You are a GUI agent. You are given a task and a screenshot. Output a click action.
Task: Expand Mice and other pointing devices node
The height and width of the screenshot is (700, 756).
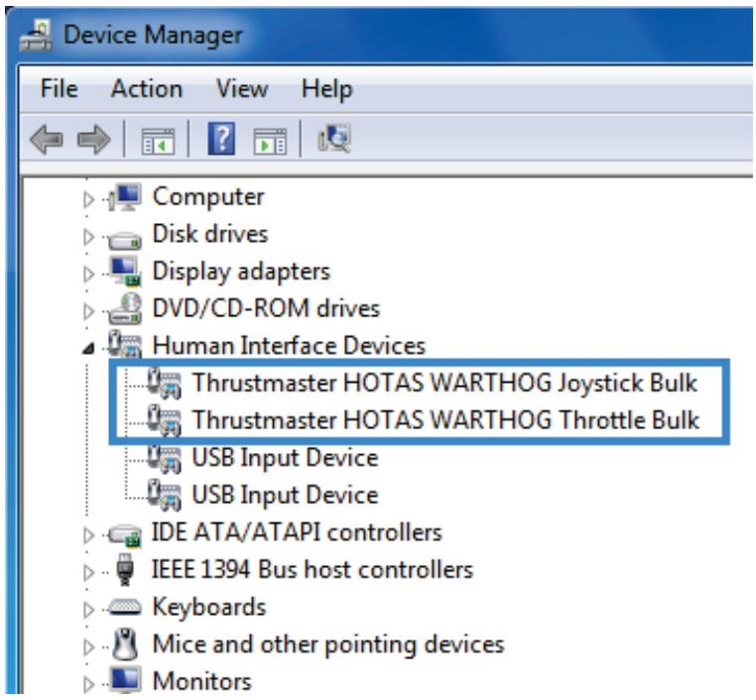tap(88, 646)
